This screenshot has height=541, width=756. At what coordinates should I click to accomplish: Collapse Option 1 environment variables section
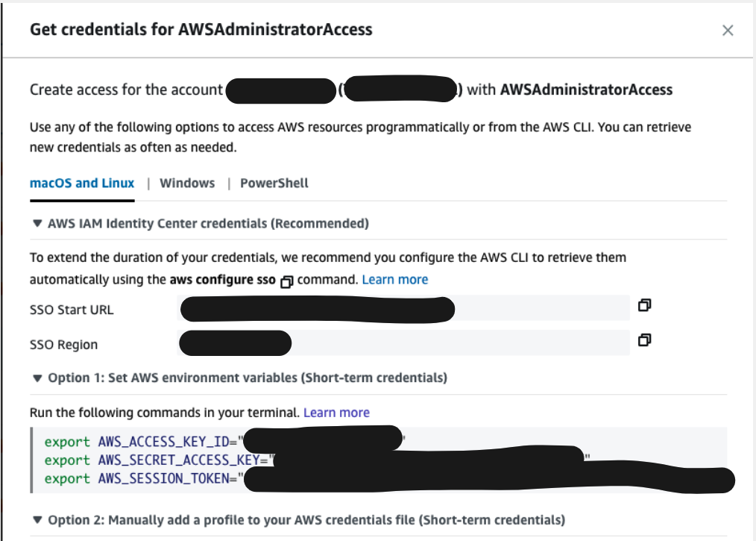[36, 378]
